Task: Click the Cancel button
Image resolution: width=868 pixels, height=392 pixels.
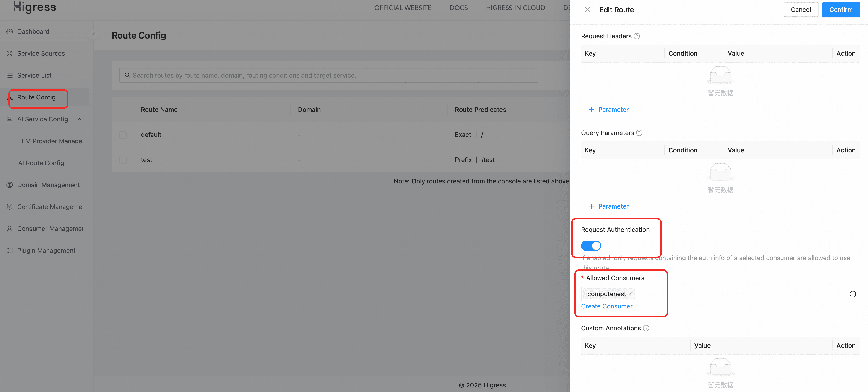Action: coord(801,10)
